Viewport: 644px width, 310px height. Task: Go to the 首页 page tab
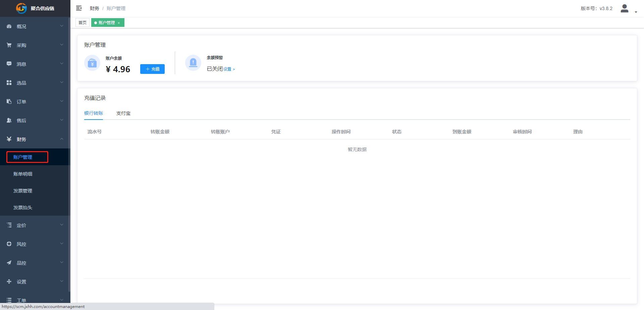tap(83, 23)
